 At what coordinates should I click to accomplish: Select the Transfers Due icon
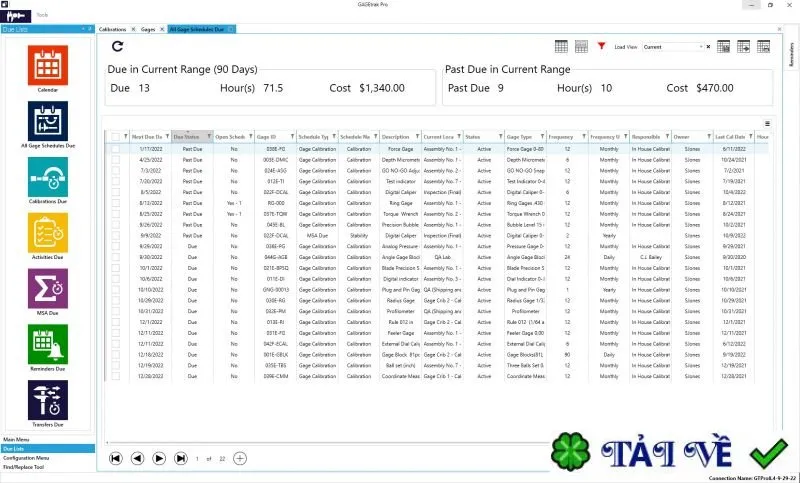click(x=47, y=400)
